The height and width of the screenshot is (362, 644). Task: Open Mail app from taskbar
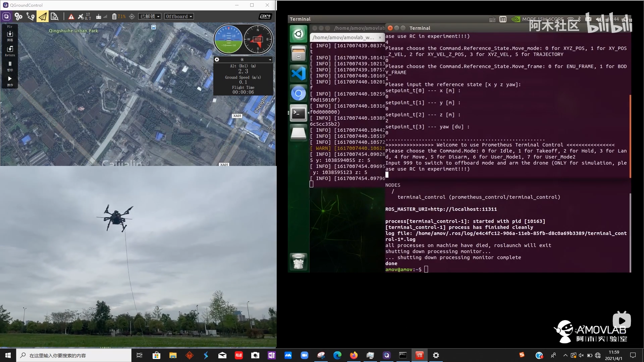[222, 355]
